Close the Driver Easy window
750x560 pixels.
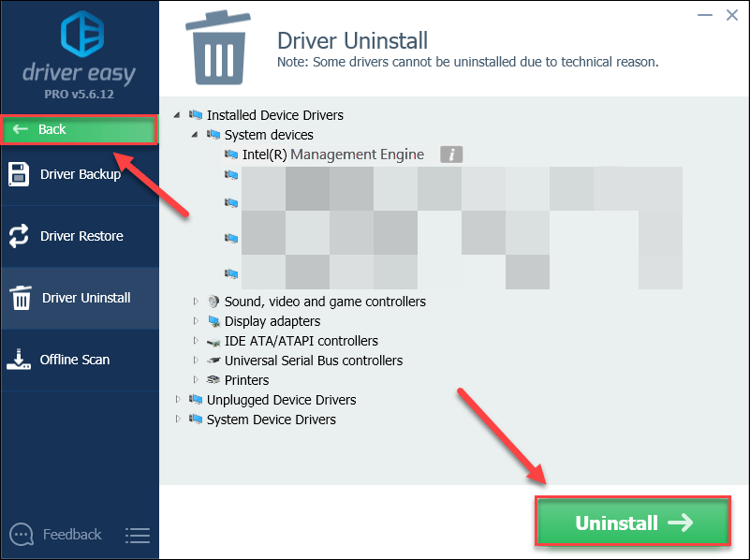tap(732, 15)
